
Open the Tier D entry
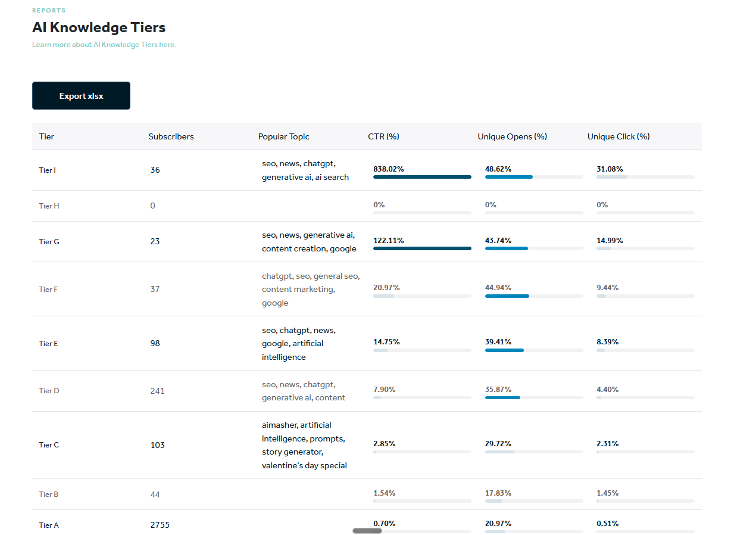49,391
